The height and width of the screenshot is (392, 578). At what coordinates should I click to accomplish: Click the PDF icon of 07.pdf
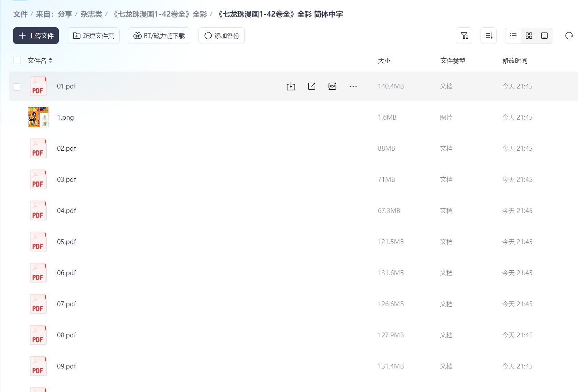pyautogui.click(x=38, y=304)
